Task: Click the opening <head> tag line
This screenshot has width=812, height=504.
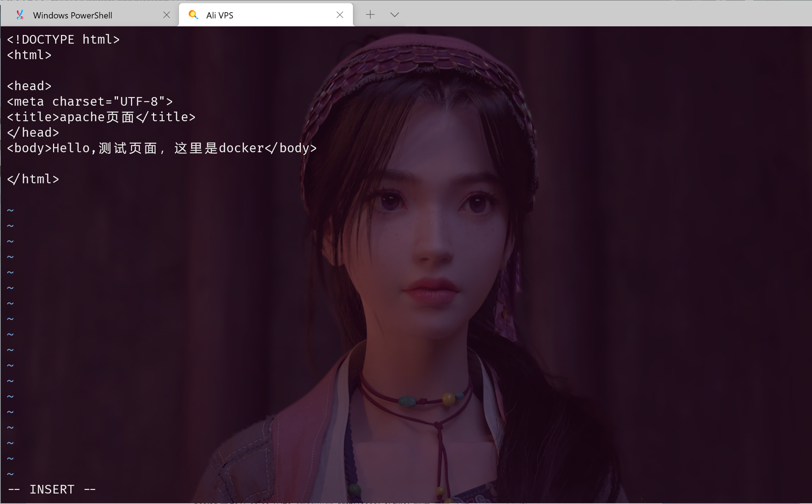Action: tap(29, 86)
